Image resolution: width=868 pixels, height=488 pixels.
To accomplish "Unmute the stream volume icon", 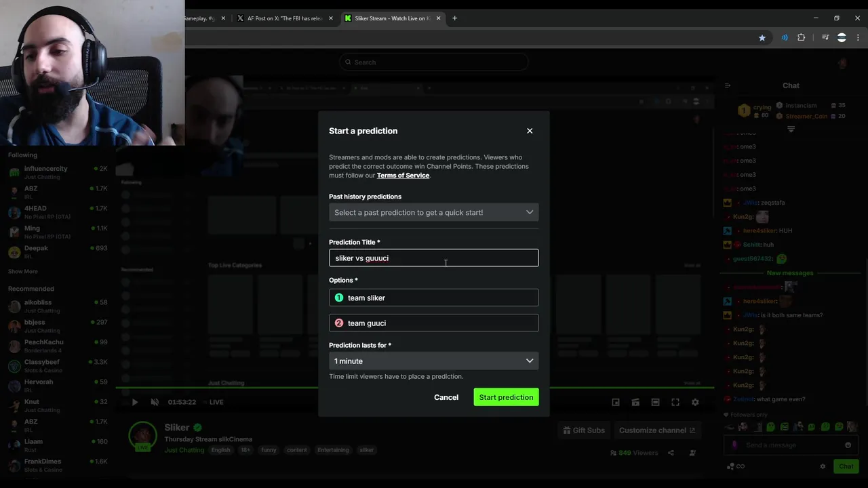I will pos(155,402).
